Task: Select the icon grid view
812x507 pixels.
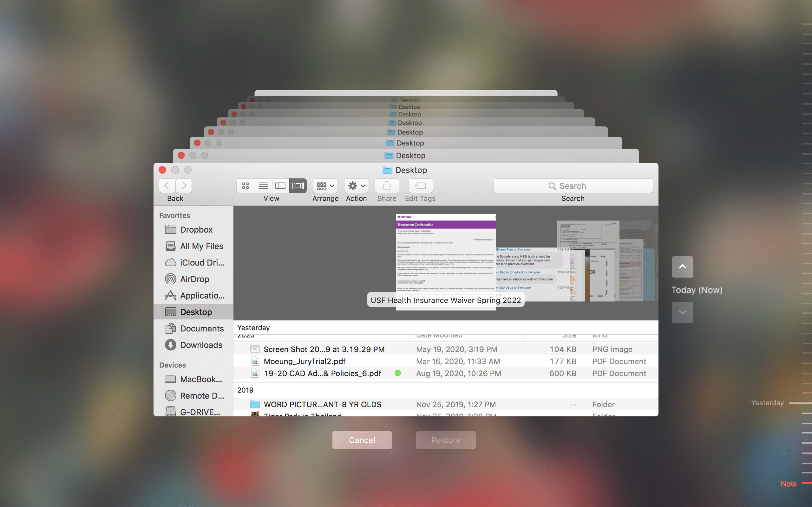Action: [245, 185]
